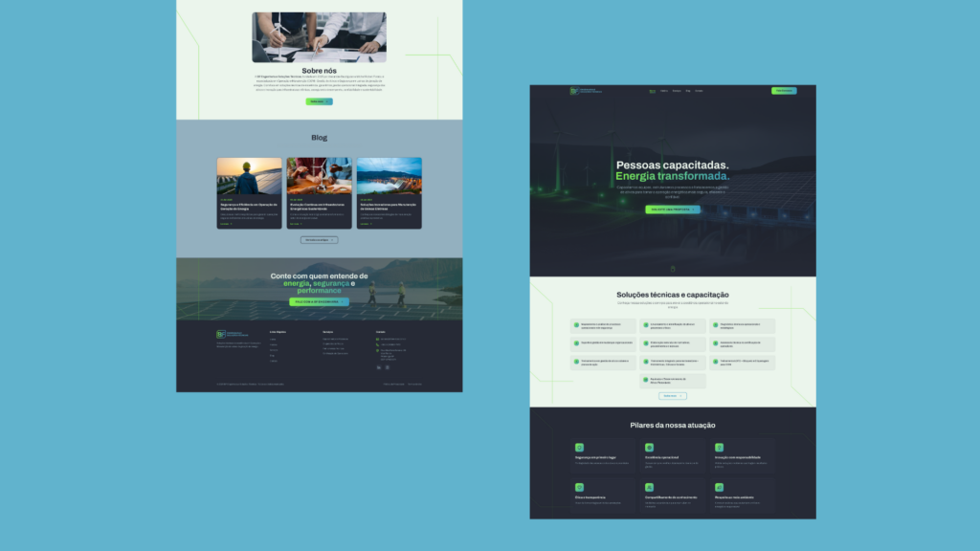
Task: Click the outlined button below the blog cards
Action: [x=319, y=240]
